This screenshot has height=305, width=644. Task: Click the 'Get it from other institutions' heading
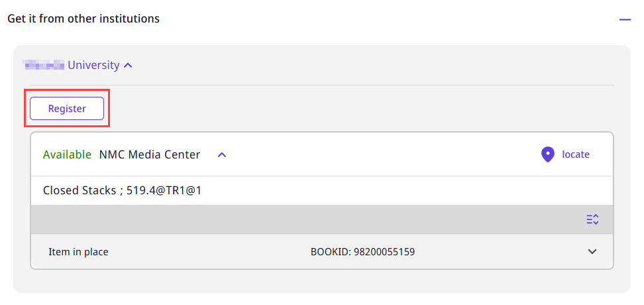pos(83,19)
